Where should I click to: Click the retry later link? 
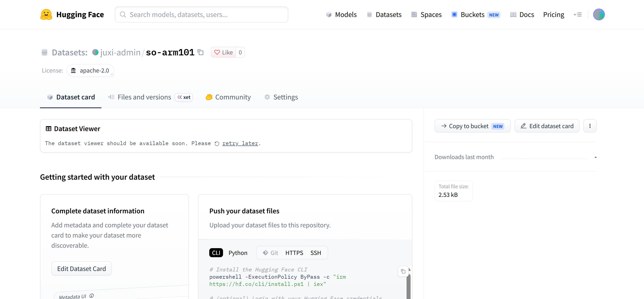(x=240, y=143)
